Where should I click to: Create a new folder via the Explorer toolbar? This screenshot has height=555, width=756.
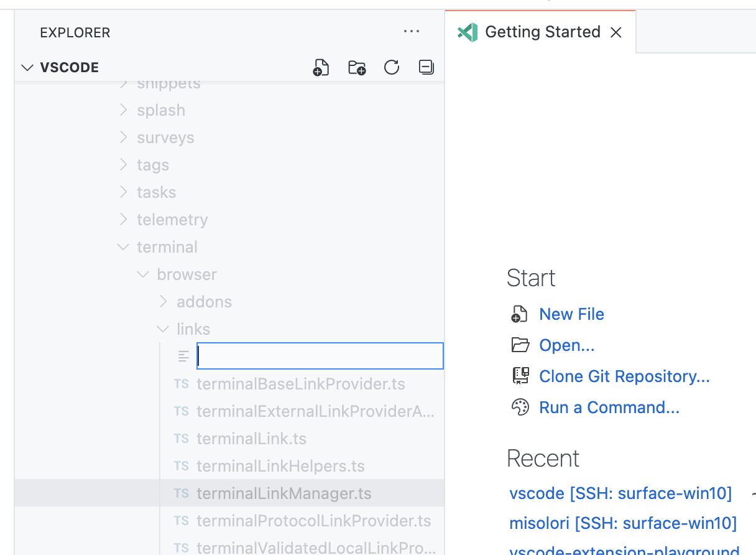[x=356, y=67]
